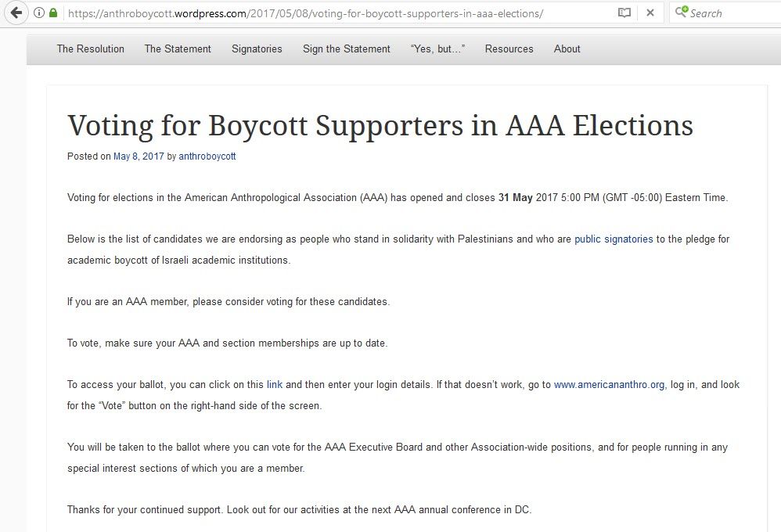Open the About menu item
This screenshot has height=532, width=781.
pyautogui.click(x=567, y=49)
